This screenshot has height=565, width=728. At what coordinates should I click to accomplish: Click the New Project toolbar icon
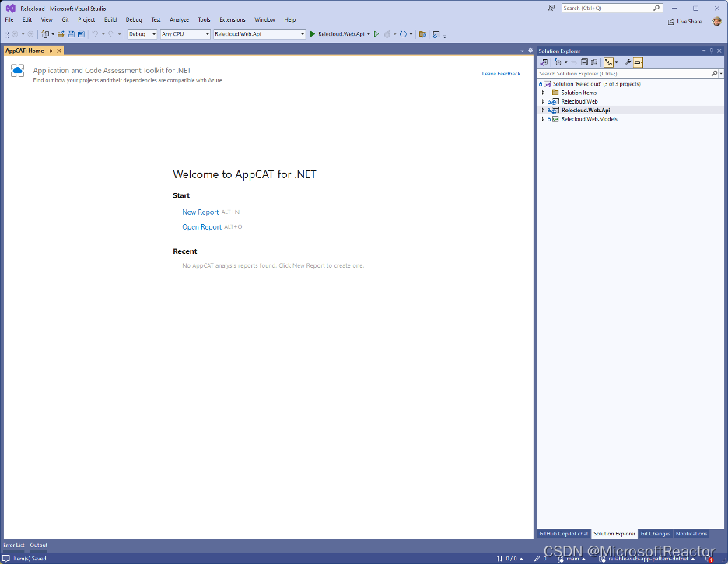[45, 34]
